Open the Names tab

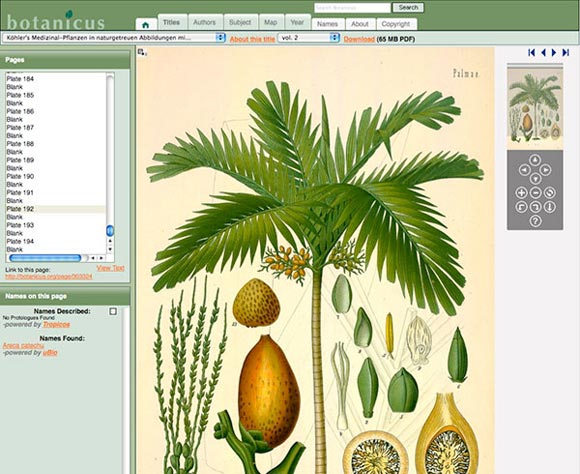328,24
